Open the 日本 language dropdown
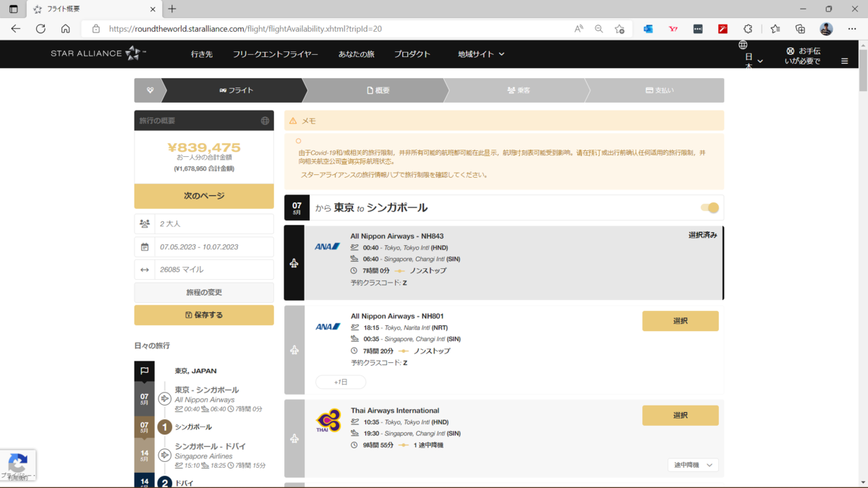 tap(754, 61)
